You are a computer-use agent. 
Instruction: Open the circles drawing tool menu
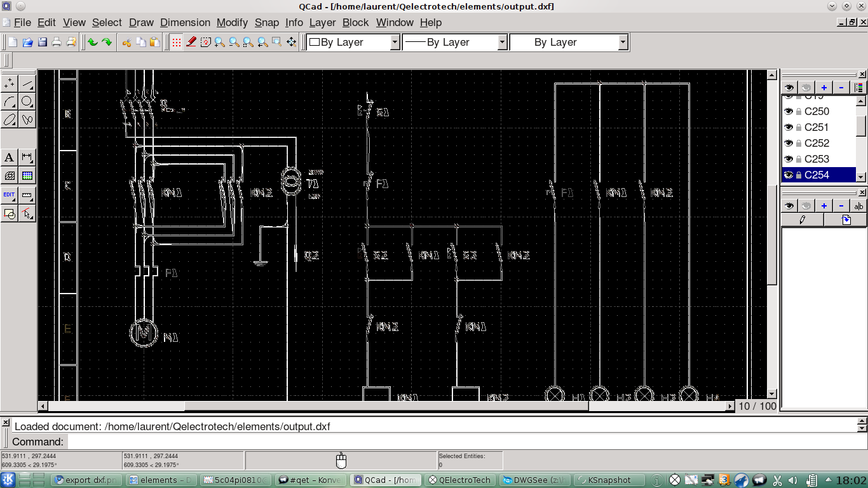pyautogui.click(x=27, y=102)
